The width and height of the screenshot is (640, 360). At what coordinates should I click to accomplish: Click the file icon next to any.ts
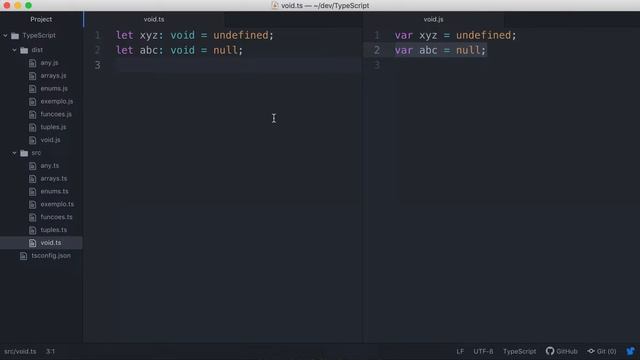pos(33,166)
